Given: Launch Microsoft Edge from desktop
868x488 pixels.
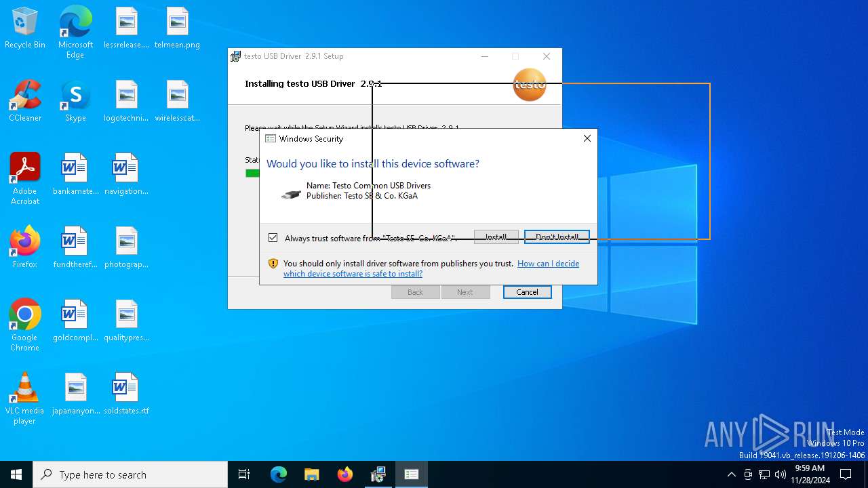Looking at the screenshot, I should (75, 33).
